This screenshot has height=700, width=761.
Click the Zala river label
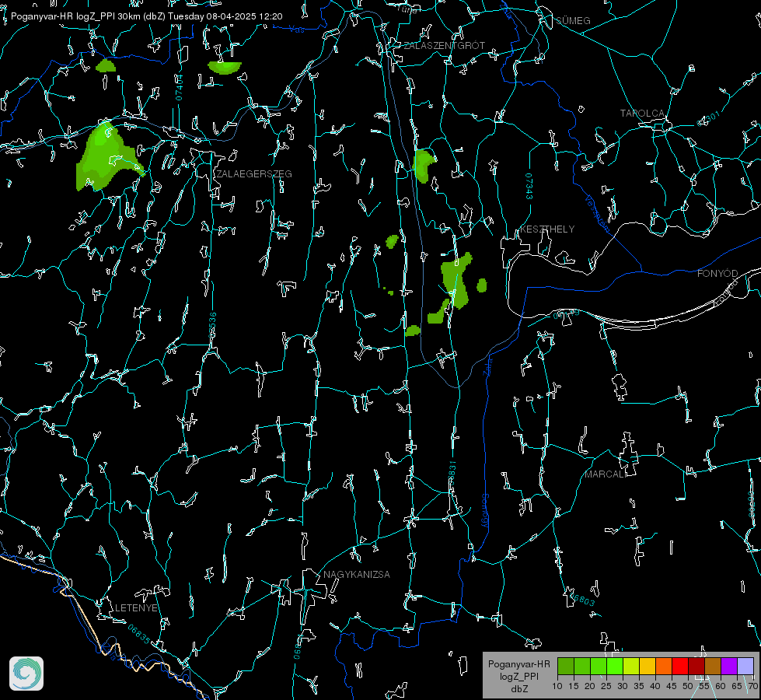click(x=487, y=366)
